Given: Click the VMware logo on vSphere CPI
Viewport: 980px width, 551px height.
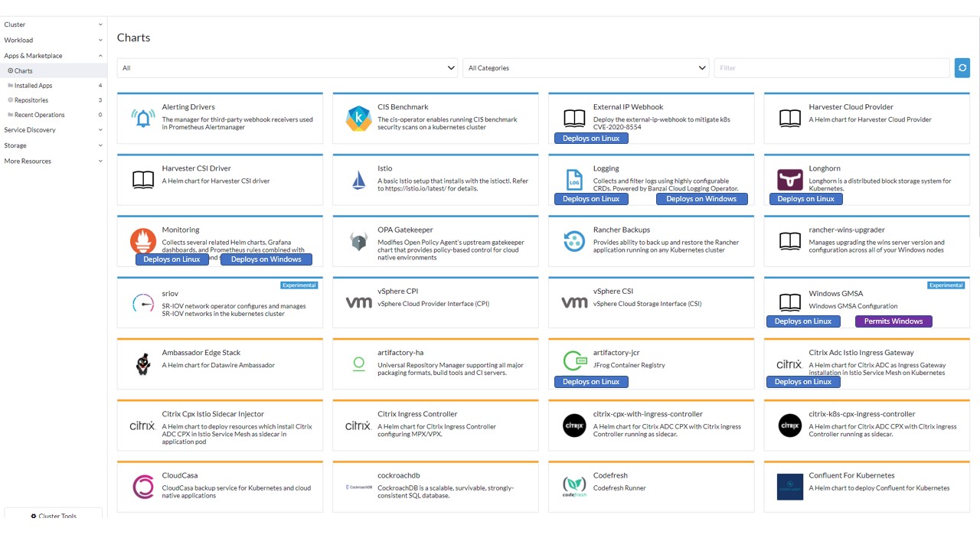Looking at the screenshot, I should point(358,302).
